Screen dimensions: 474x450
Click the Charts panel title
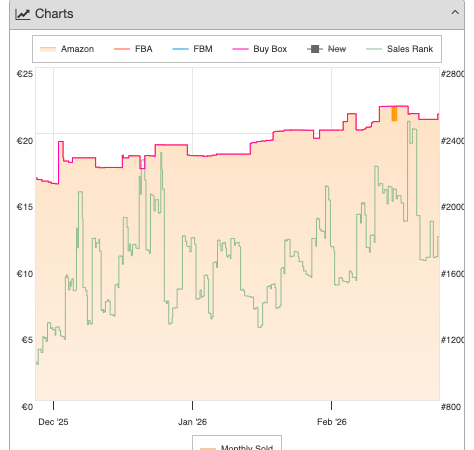click(54, 14)
